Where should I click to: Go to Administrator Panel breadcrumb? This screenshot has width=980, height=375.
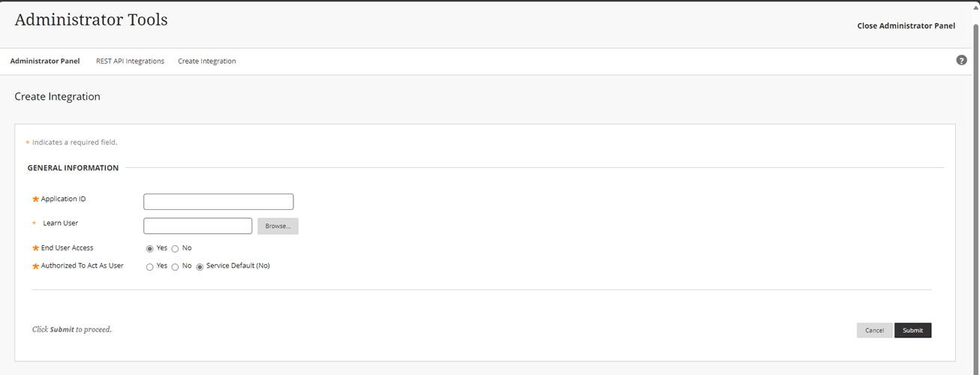click(x=45, y=61)
